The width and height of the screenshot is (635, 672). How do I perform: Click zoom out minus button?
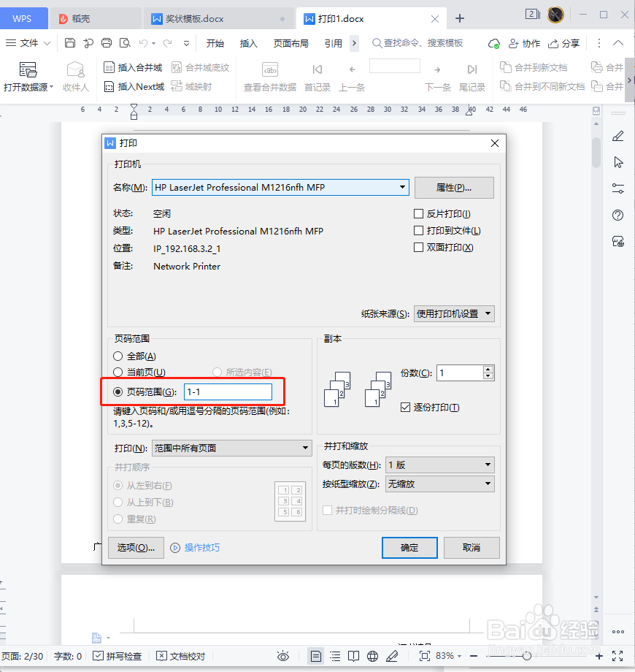474,656
